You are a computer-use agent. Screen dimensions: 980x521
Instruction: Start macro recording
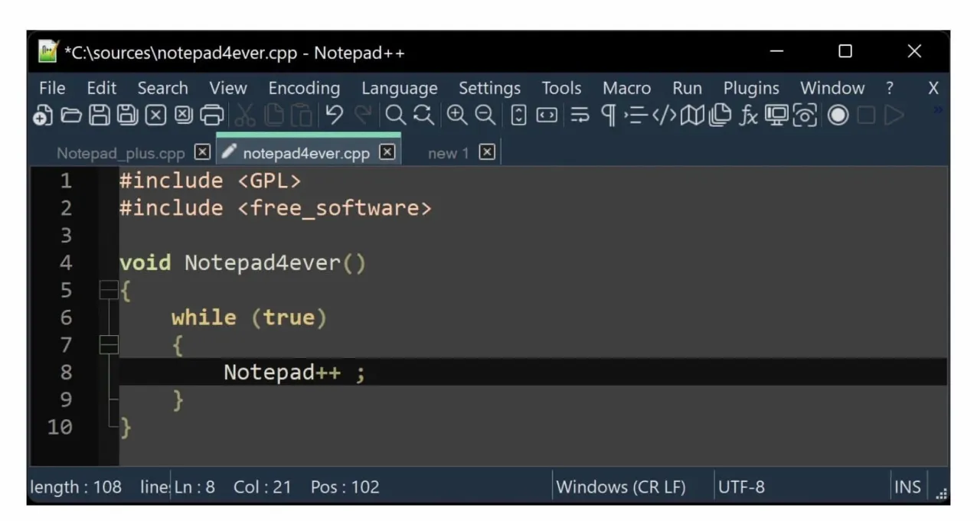click(838, 115)
